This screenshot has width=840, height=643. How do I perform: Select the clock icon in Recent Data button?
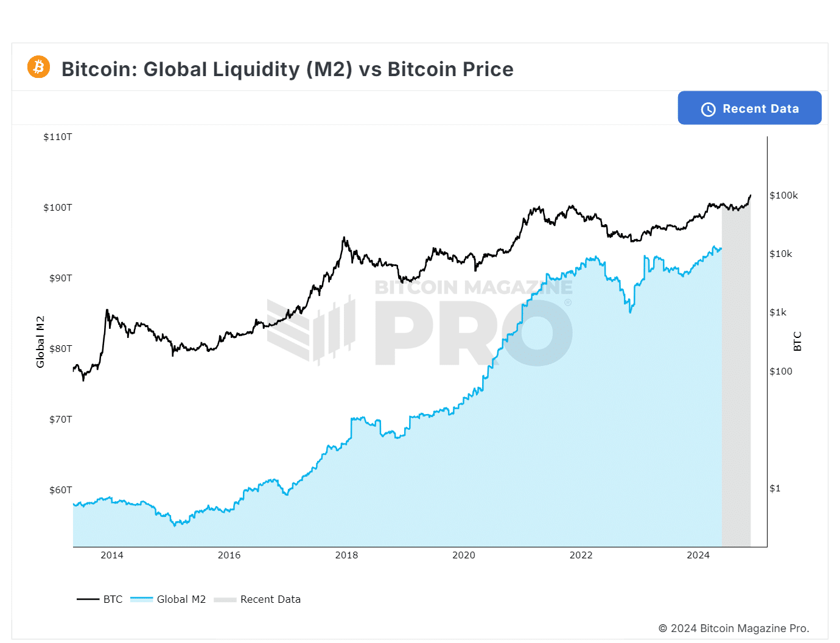point(707,110)
